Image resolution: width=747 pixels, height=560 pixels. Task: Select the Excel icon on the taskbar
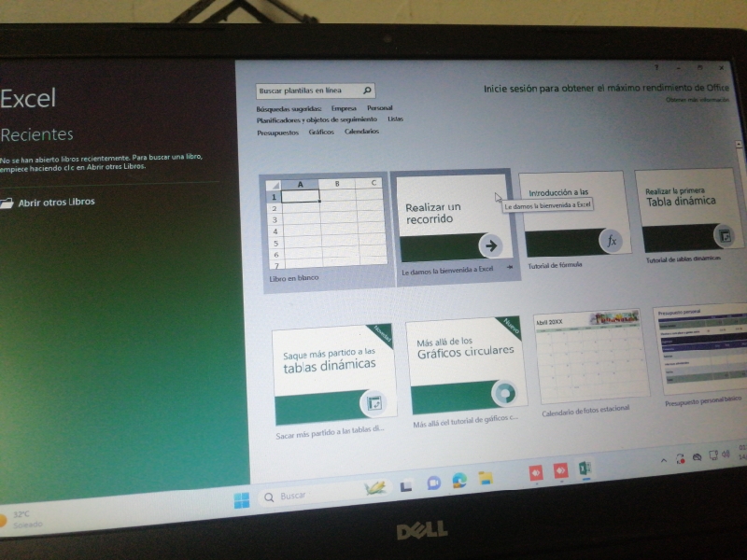(585, 469)
